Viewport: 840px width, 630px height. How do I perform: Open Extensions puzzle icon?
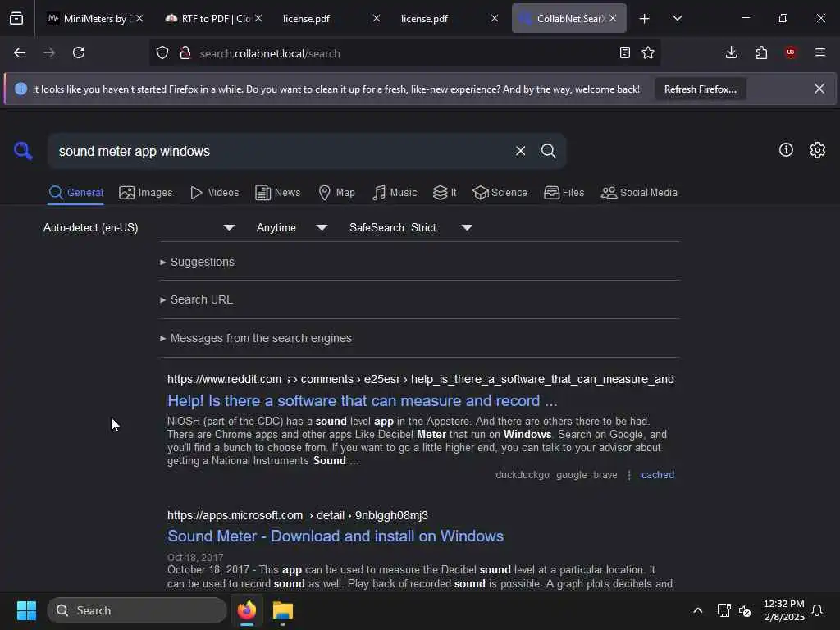pos(761,52)
